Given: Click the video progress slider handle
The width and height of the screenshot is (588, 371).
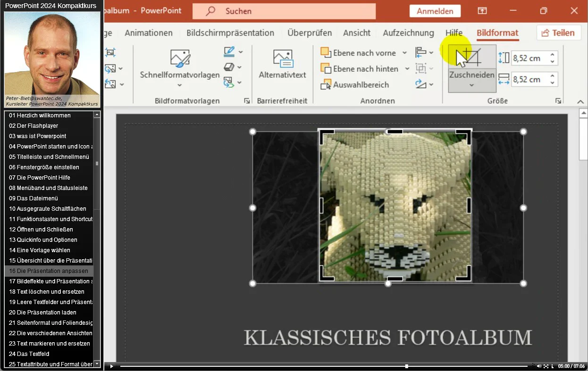Looking at the screenshot, I should click(x=406, y=366).
